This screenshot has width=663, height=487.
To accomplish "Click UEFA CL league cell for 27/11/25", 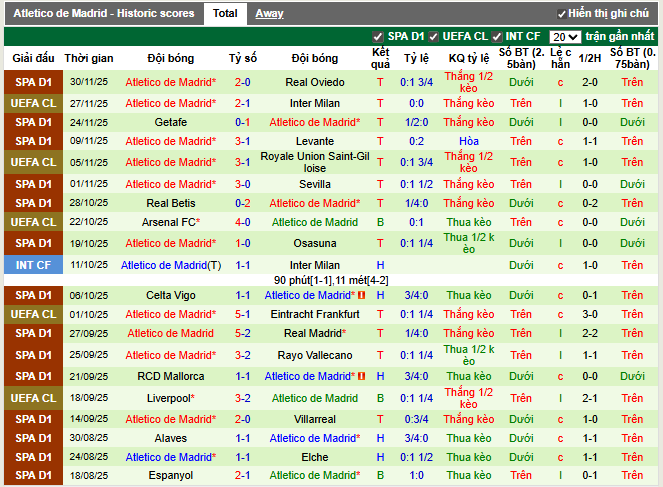I will [x=33, y=103].
